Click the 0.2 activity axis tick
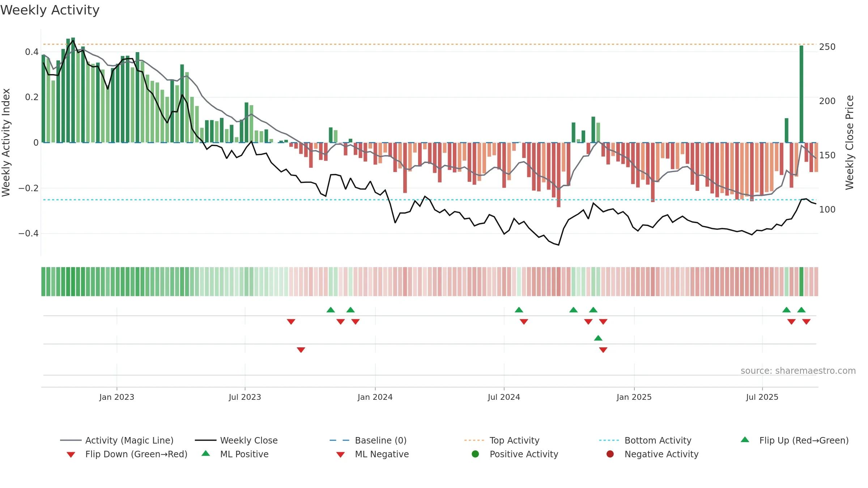Image resolution: width=868 pixels, height=488 pixels. (32, 97)
